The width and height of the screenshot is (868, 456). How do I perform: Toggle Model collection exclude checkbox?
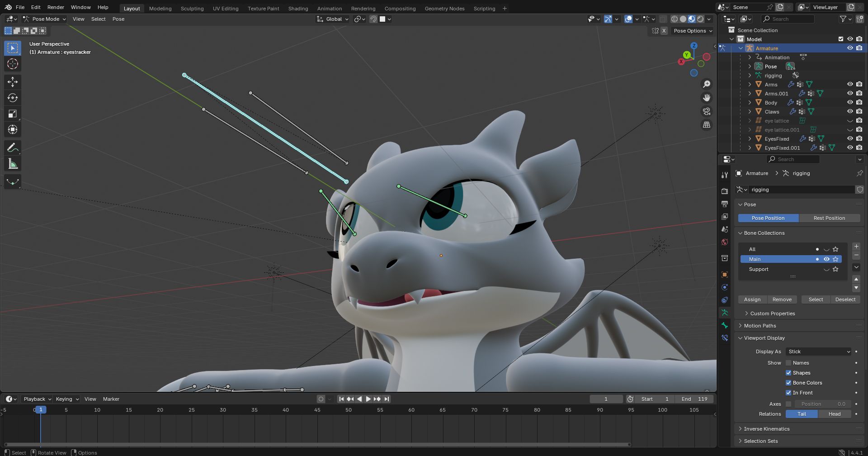click(x=841, y=39)
